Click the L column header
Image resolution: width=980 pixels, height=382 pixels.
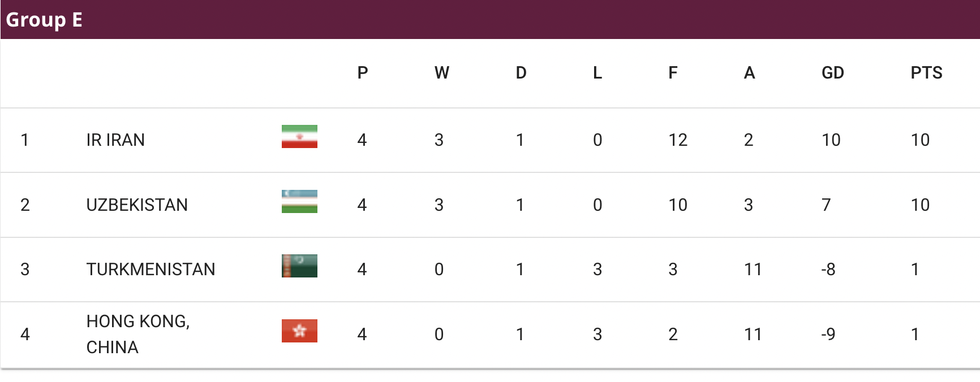pyautogui.click(x=598, y=72)
